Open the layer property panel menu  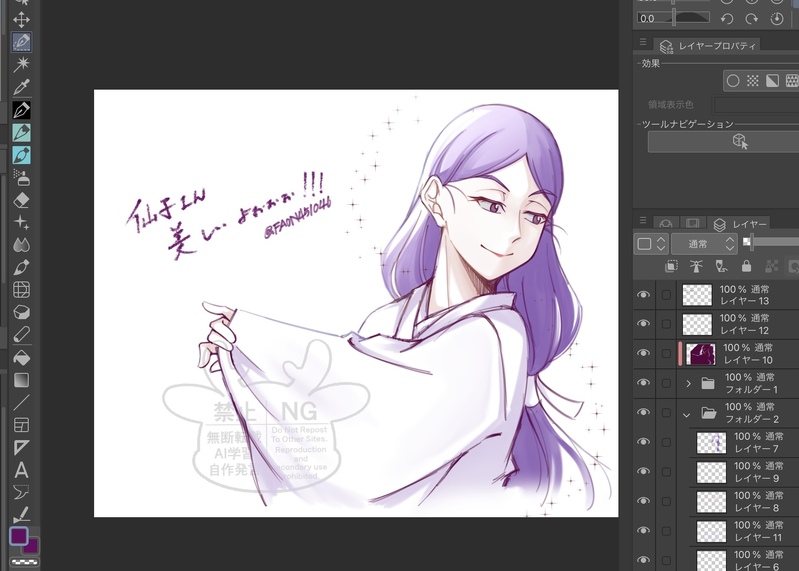click(x=643, y=42)
